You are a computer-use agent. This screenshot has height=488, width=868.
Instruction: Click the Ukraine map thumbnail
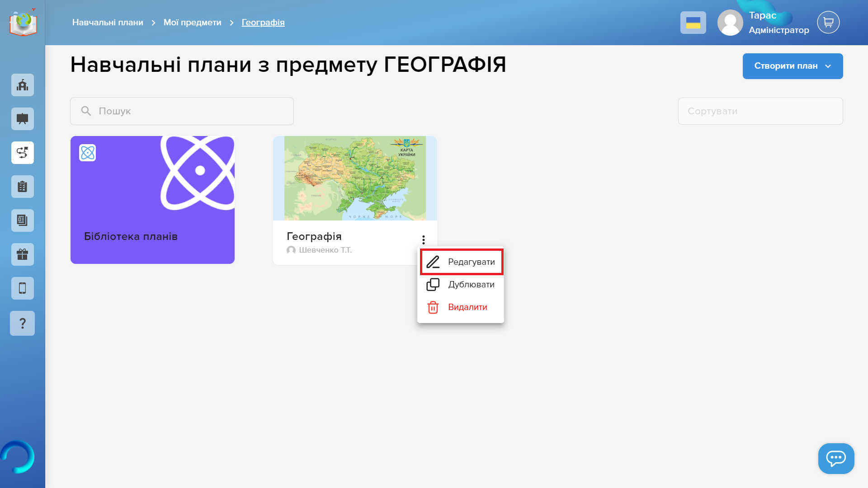pyautogui.click(x=355, y=178)
